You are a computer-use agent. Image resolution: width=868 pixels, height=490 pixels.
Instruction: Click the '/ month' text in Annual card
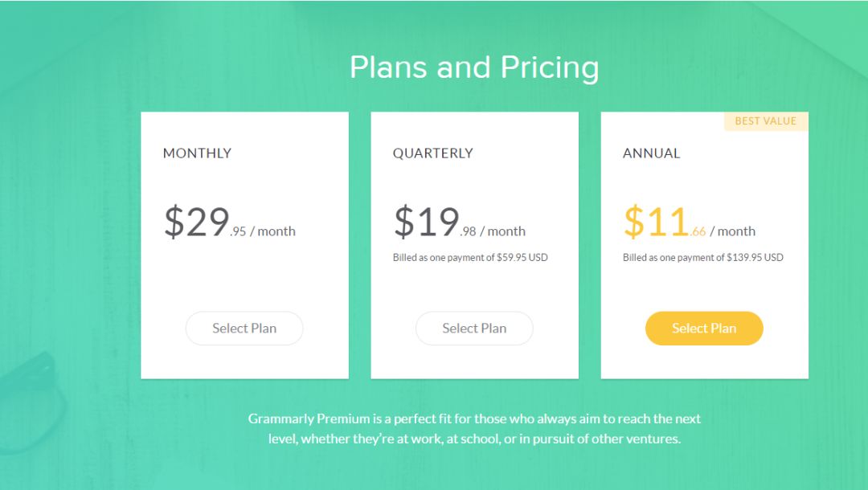733,231
